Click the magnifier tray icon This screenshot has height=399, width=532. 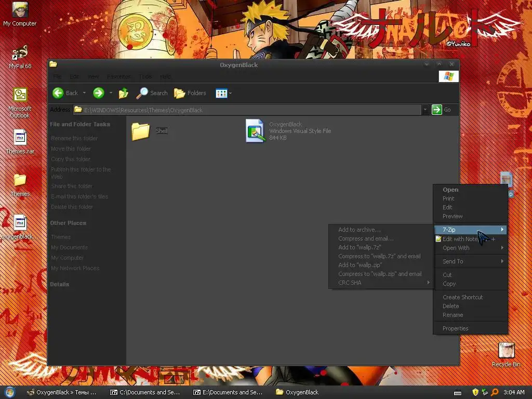pyautogui.click(x=495, y=392)
